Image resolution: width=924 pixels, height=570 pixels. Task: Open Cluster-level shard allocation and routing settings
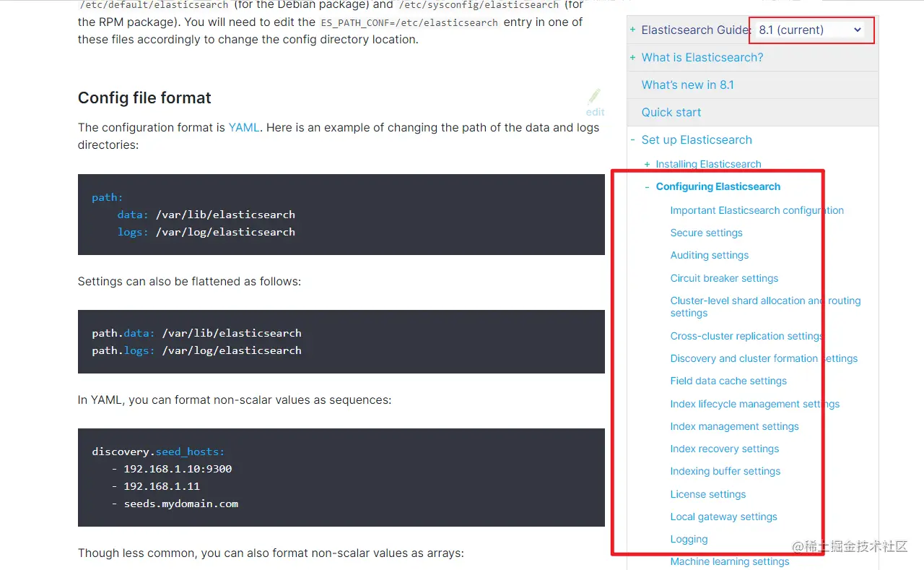(765, 306)
